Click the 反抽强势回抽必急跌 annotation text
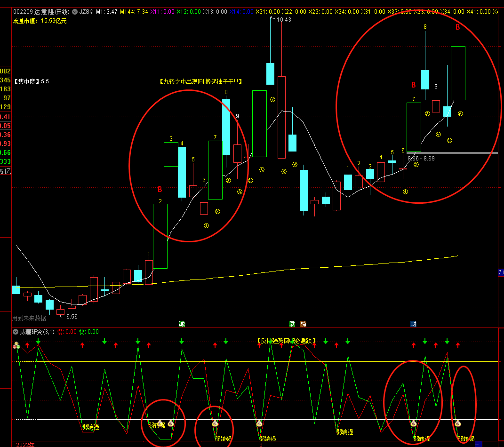Image resolution: width=504 pixels, height=447 pixels. click(x=287, y=341)
